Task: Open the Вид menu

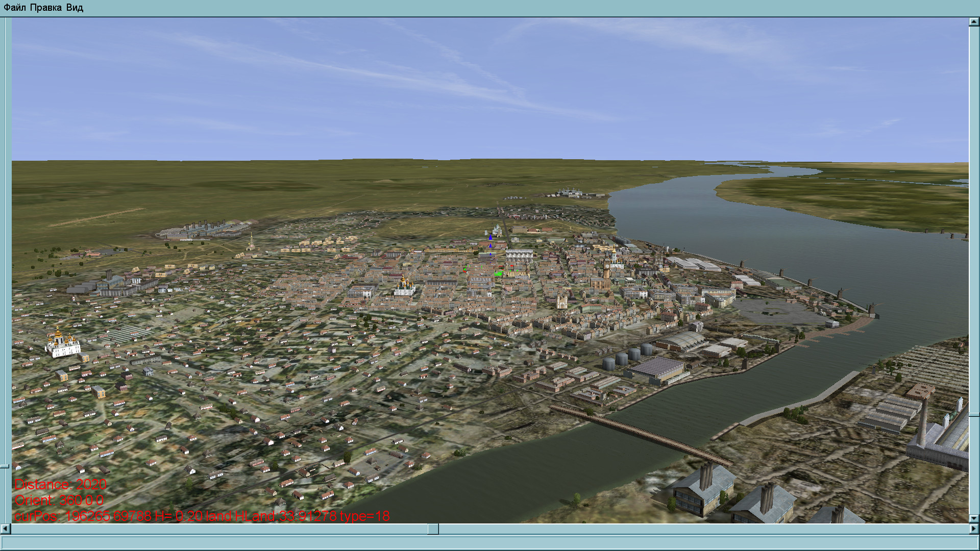Action: pos(75,8)
